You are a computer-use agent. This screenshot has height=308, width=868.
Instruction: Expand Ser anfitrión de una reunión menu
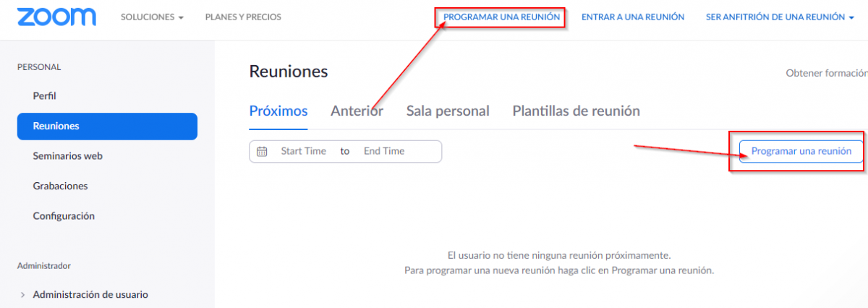pos(780,17)
